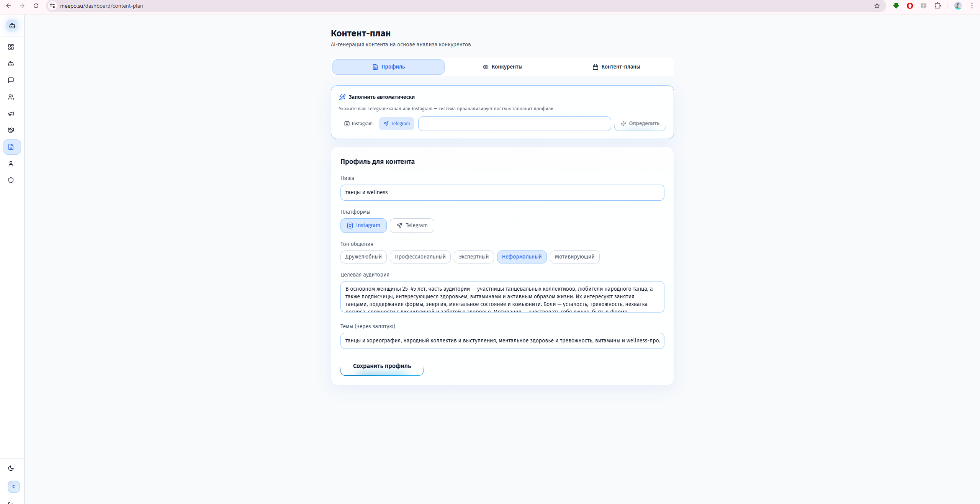Open the browser profile avatar
This screenshot has height=504, width=980.
tap(958, 6)
